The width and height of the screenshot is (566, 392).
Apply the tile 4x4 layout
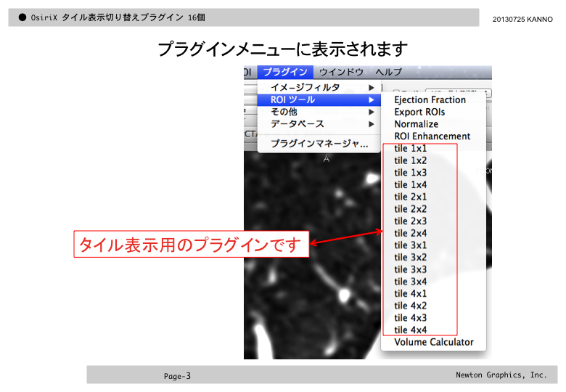click(x=410, y=330)
